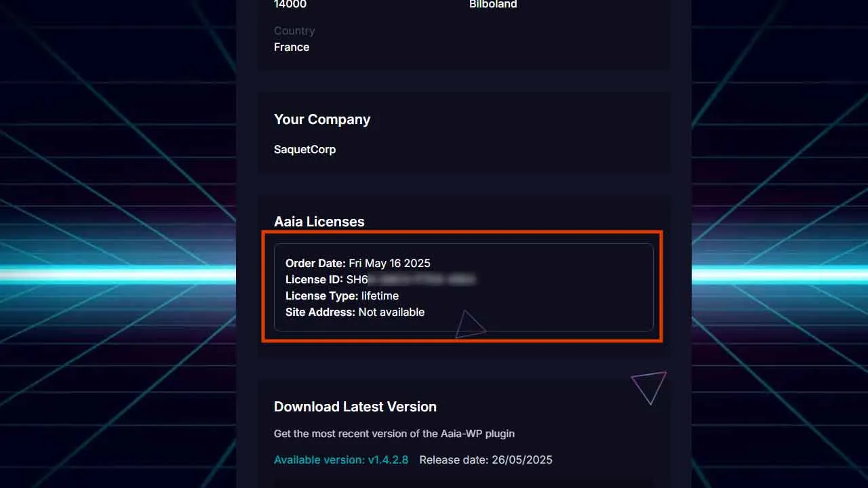Click the blurred License ID value
The width and height of the screenshot is (868, 488).
pos(411,279)
